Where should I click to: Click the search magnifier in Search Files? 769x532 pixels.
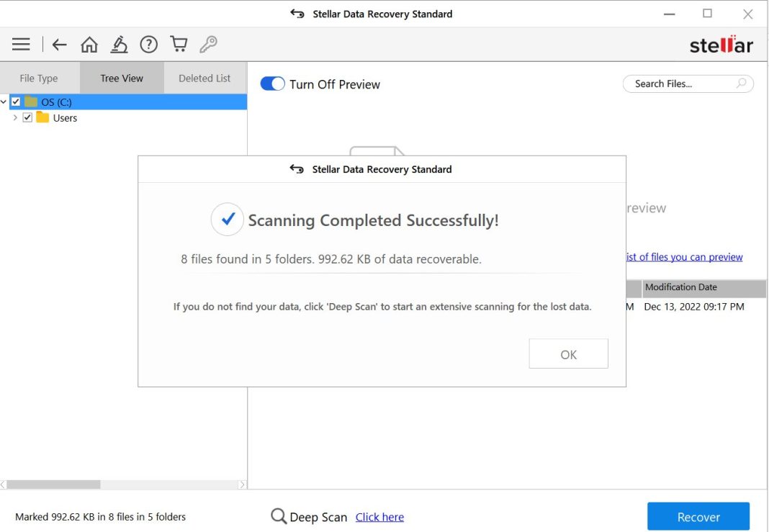[x=740, y=84]
